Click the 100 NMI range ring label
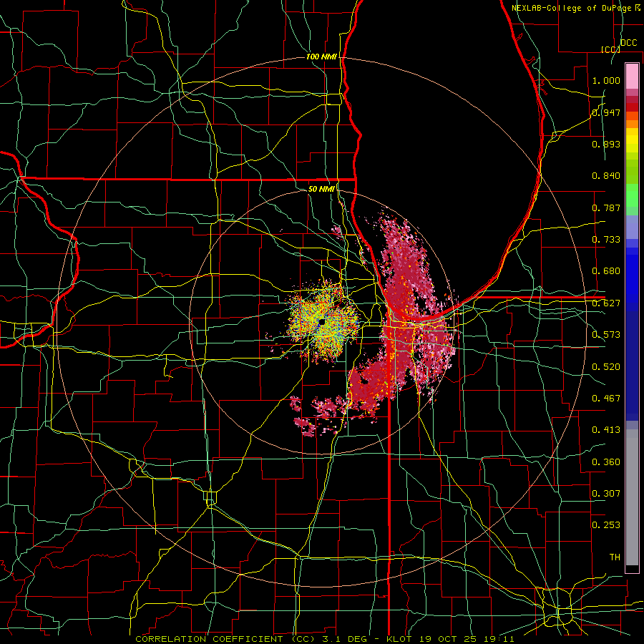Screen dimensions: 644x644 point(321,57)
